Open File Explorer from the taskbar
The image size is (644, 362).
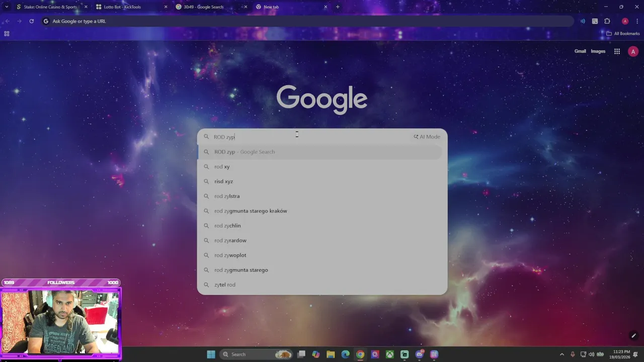coord(331,354)
